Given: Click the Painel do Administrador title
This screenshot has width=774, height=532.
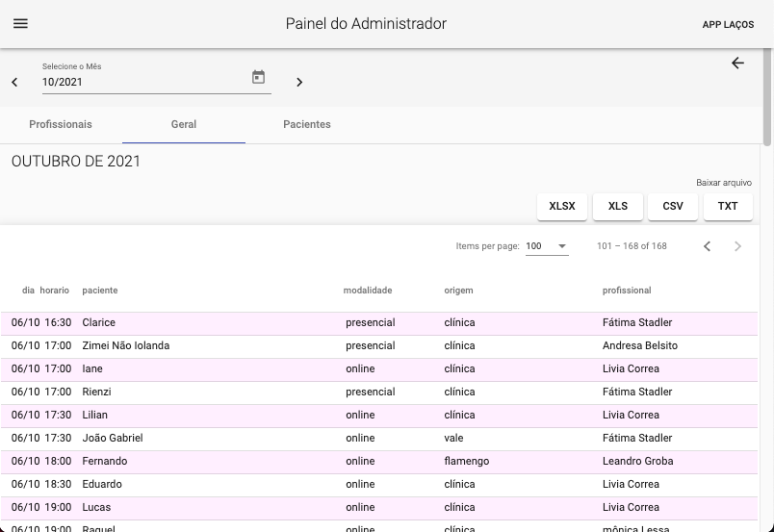Looking at the screenshot, I should 366,24.
